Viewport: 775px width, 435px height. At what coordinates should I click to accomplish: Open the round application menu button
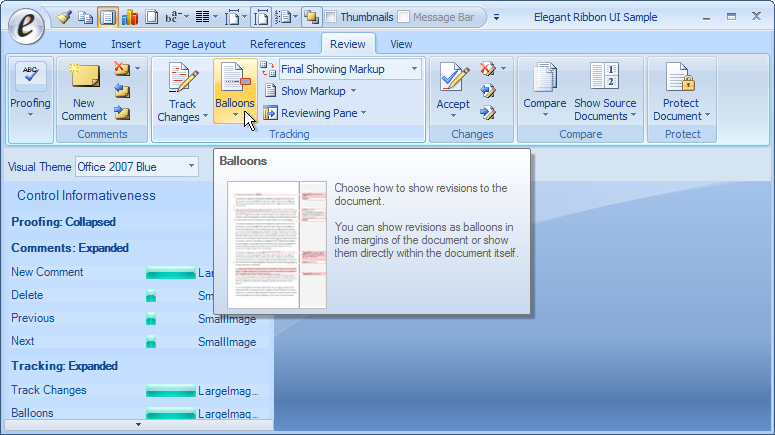click(x=26, y=26)
